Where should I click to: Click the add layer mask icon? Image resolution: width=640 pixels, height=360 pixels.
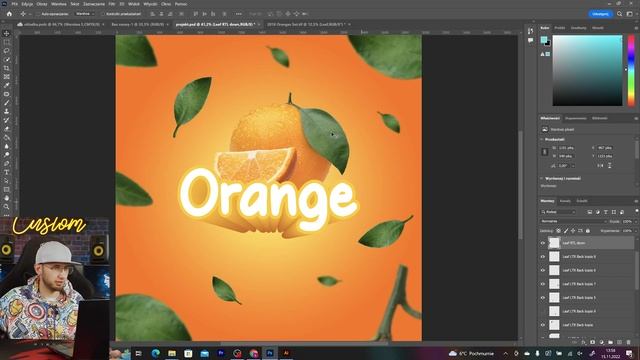[592, 342]
